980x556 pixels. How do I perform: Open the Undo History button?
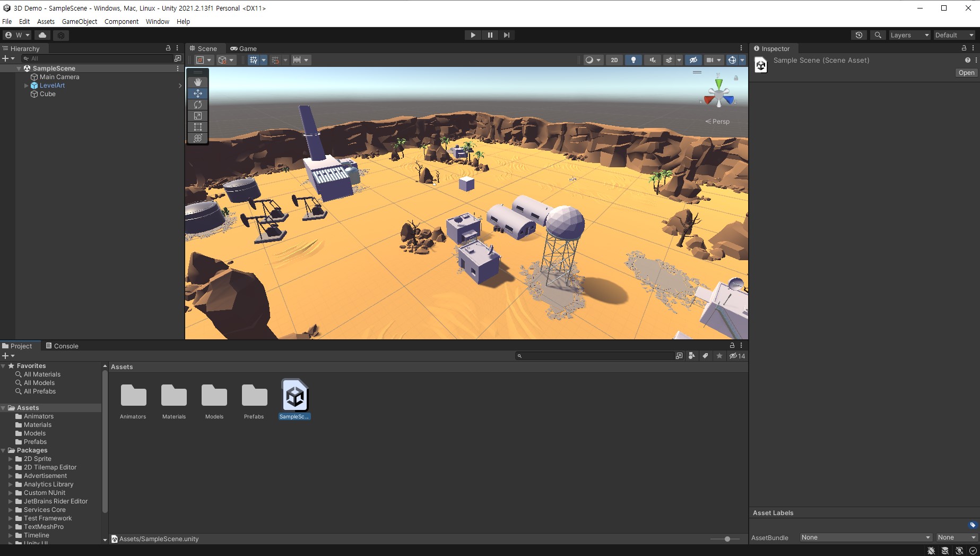859,35
